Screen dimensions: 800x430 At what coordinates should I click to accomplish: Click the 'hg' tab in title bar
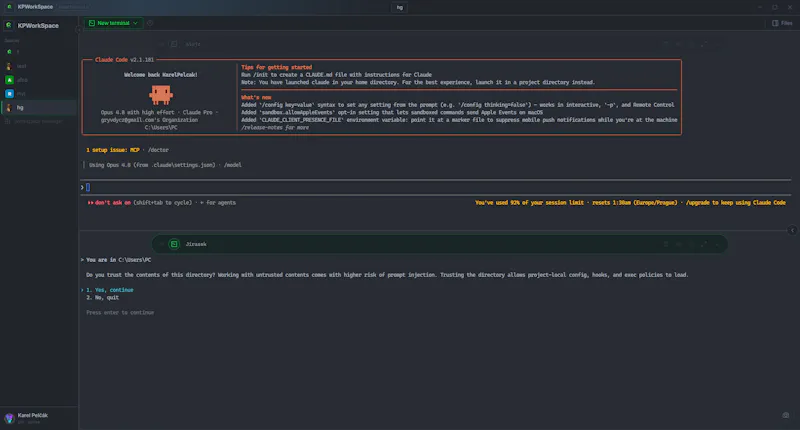pos(399,7)
